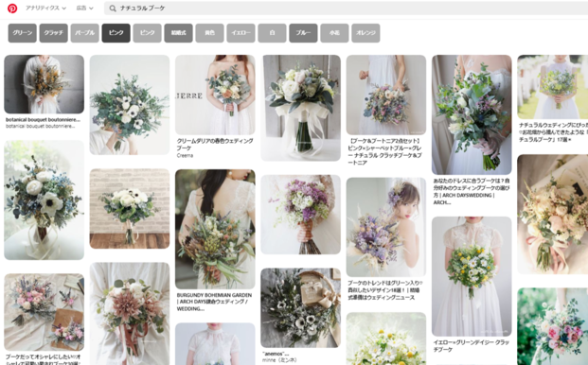
Task: Expand the アナリティクス dropdown menu
Action: 45,8
